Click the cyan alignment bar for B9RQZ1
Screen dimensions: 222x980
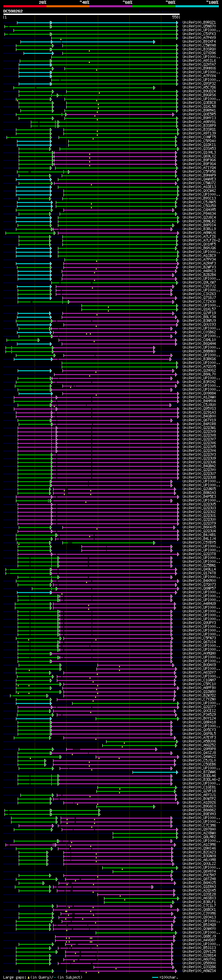(x=97, y=23)
